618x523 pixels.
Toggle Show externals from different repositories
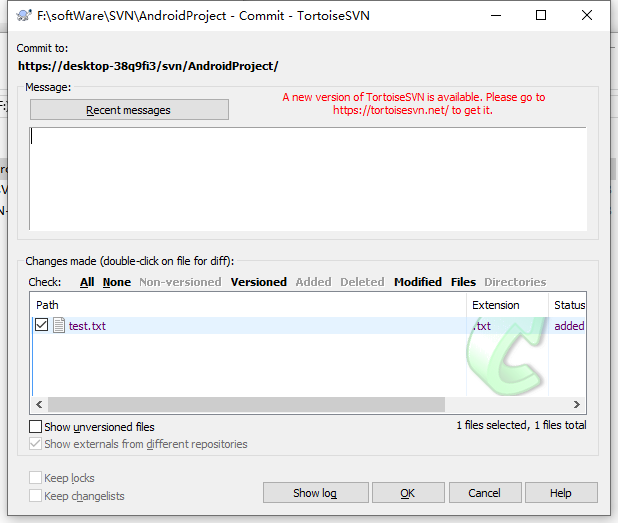pyautogui.click(x=35, y=444)
